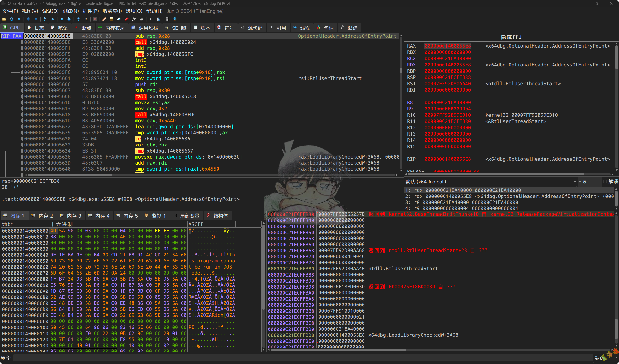This screenshot has height=364, width=619.
Task: Toggle breakpoint dot at address 00000001400055EC
Action: 22,42
